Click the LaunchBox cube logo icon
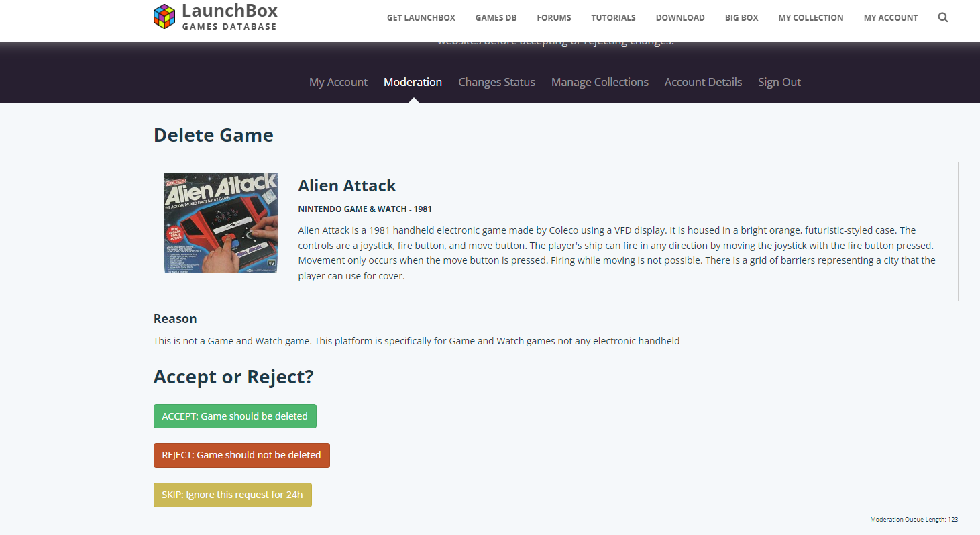The image size is (980, 535). 164,17
